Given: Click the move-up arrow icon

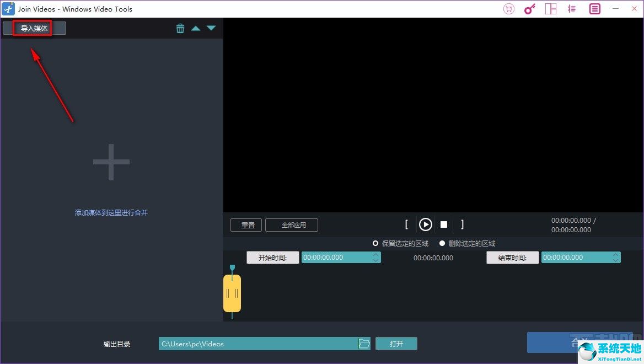Looking at the screenshot, I should pyautogui.click(x=196, y=28).
